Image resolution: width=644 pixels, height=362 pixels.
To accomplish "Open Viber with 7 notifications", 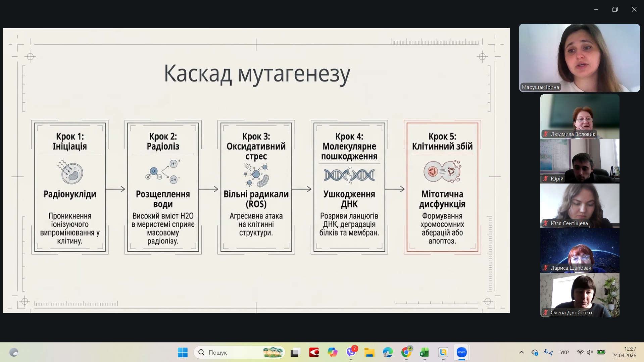I will click(x=351, y=352).
